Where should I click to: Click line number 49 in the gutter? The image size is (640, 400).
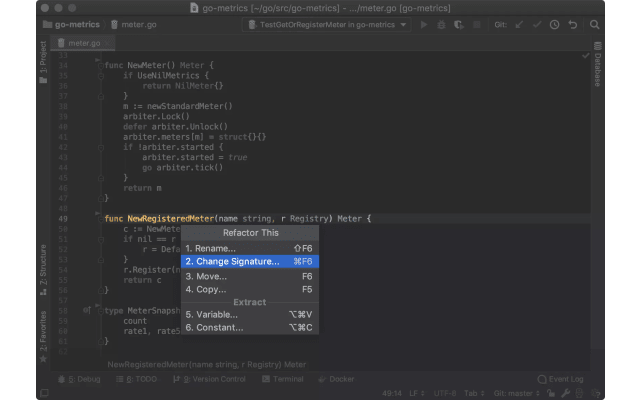63,219
